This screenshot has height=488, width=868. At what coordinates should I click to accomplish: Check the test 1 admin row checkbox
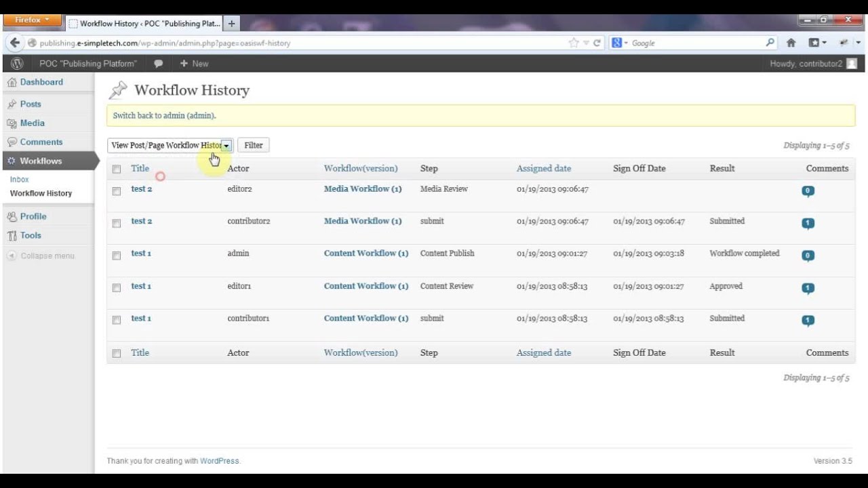pyautogui.click(x=117, y=256)
